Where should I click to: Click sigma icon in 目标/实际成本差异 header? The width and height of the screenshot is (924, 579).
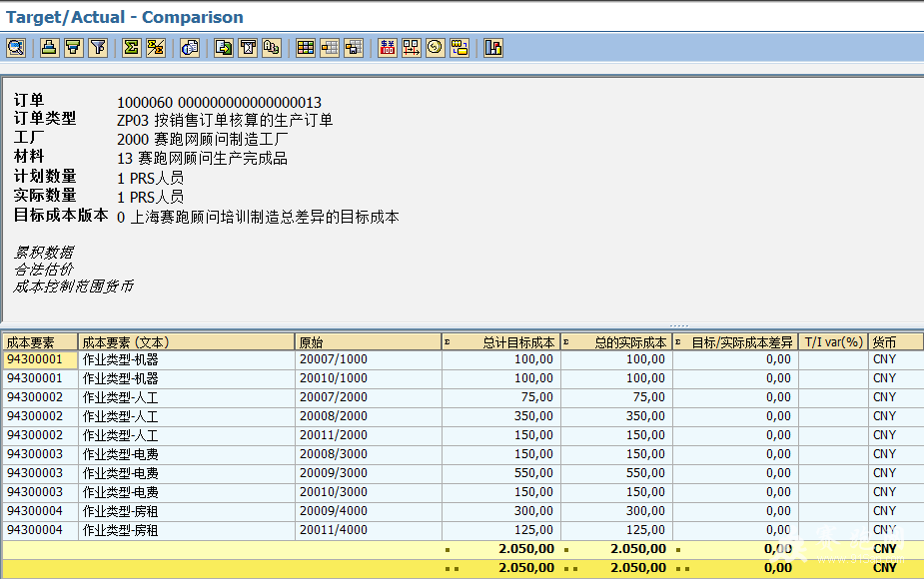click(x=678, y=342)
